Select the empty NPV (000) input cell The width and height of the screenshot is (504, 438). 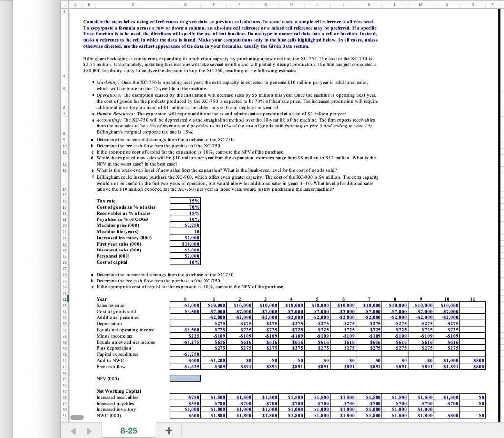(185, 378)
